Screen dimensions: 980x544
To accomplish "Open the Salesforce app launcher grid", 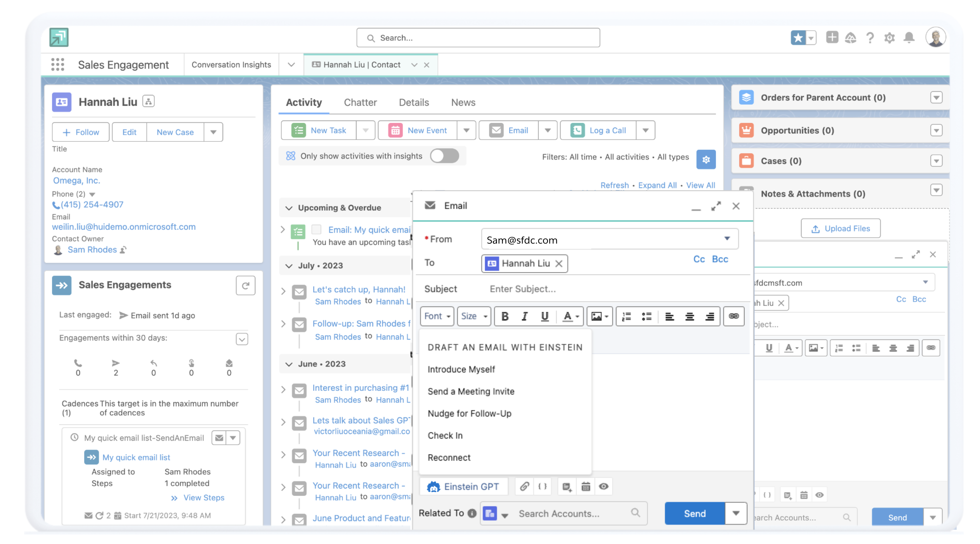I will point(58,65).
